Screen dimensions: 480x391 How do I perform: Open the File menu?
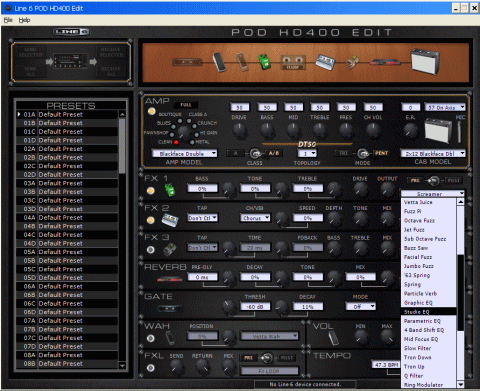pyautogui.click(x=8, y=20)
